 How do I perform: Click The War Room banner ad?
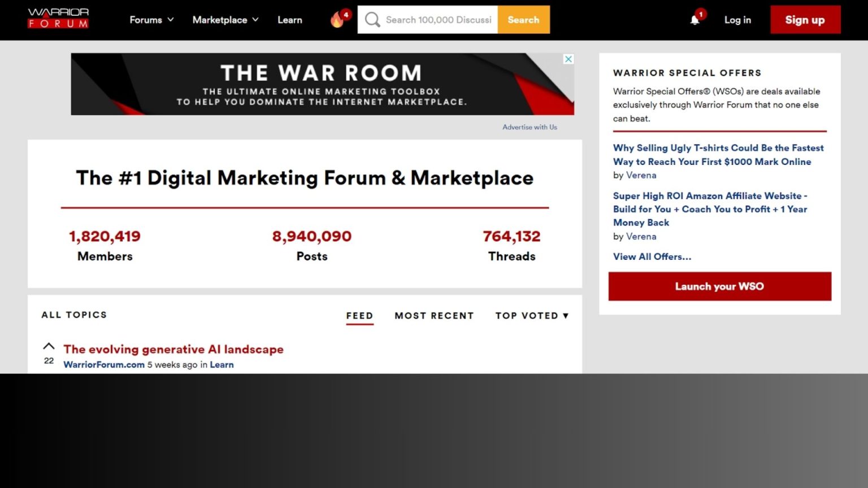322,84
